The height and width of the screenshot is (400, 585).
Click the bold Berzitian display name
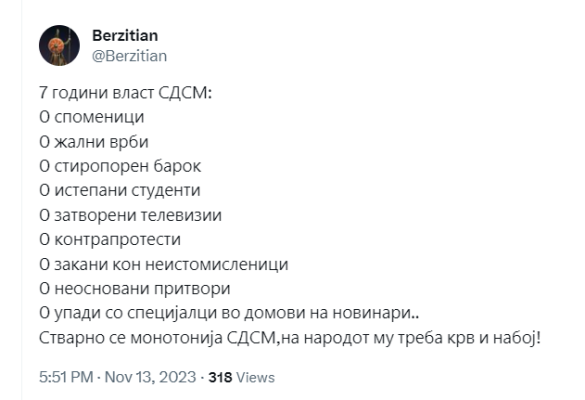point(125,36)
